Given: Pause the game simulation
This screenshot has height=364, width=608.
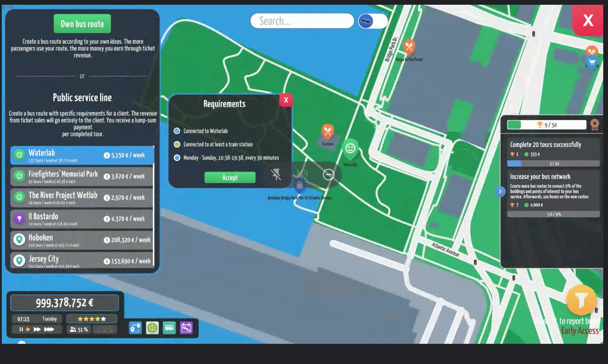Looking at the screenshot, I should click(21, 329).
